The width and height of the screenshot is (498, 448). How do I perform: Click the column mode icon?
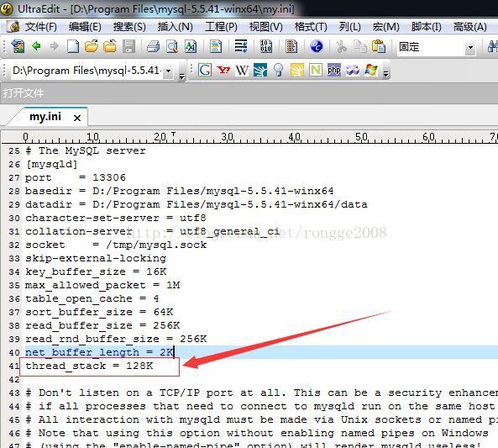coord(291,46)
